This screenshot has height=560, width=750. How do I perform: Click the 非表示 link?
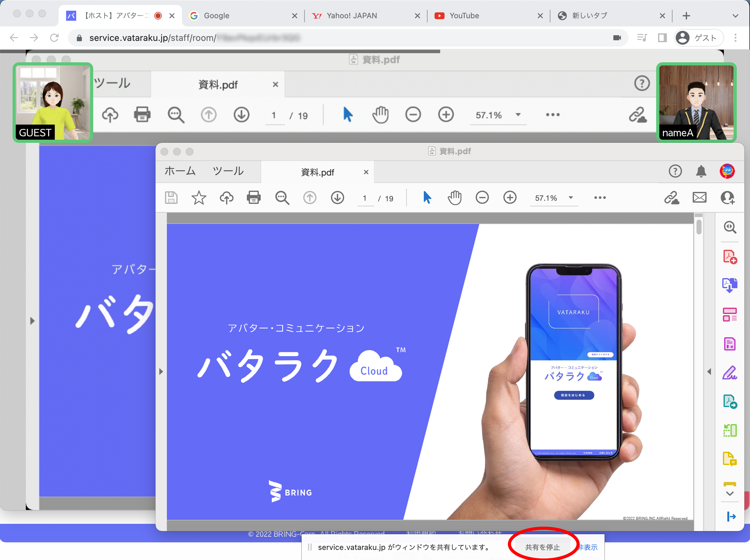coord(588,547)
